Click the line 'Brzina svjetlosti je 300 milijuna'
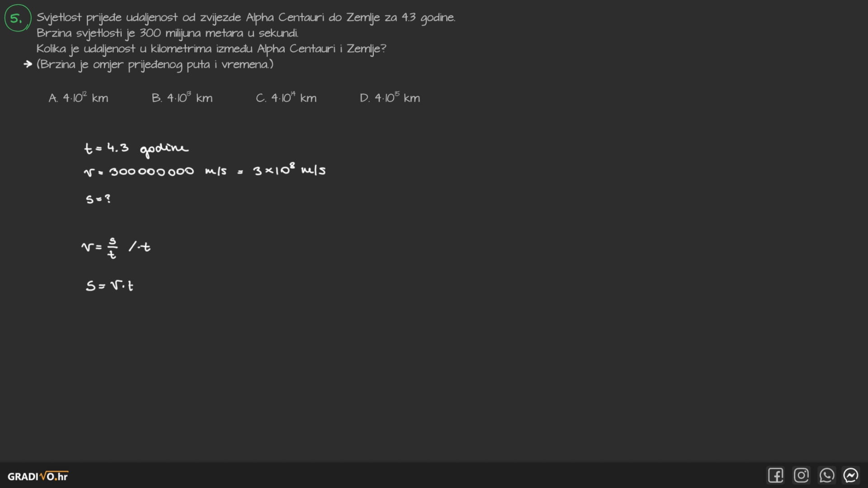Screen dimensions: 868x488 [167, 33]
